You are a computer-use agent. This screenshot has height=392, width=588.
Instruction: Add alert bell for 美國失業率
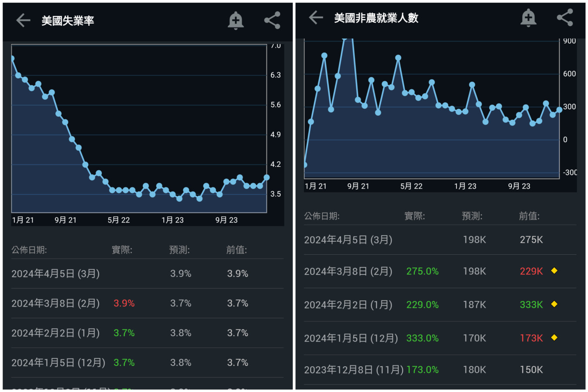pos(236,20)
